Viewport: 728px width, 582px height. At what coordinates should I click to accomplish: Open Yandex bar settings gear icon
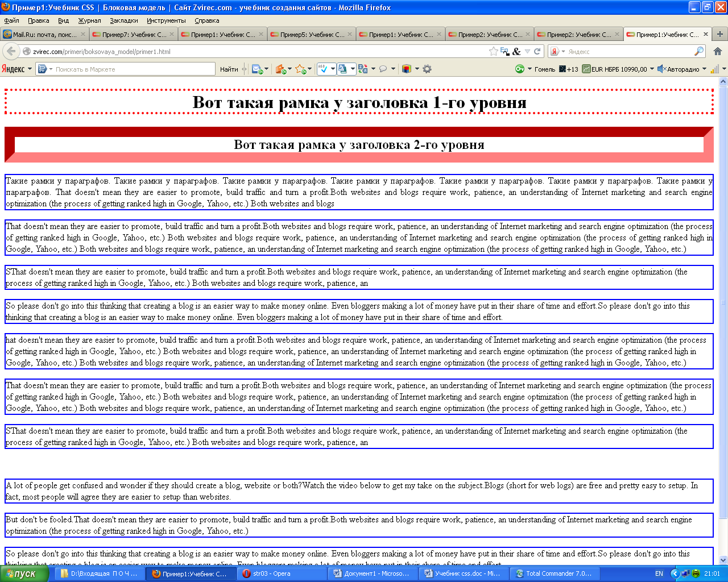click(427, 69)
